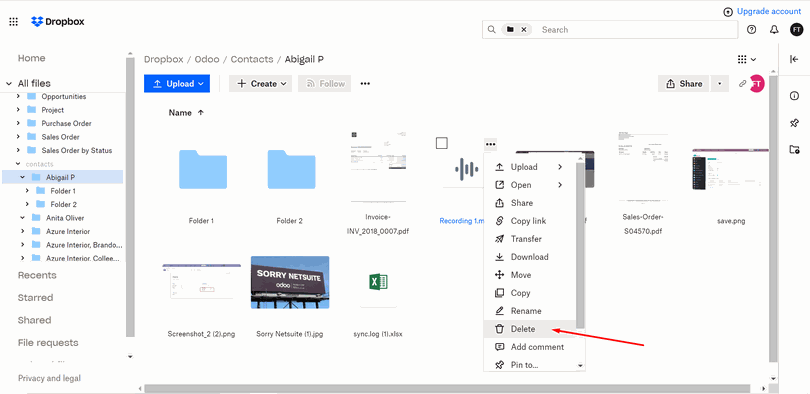Open the Folder 1 large folder icon
Image resolution: width=810 pixels, height=394 pixels.
(x=203, y=169)
